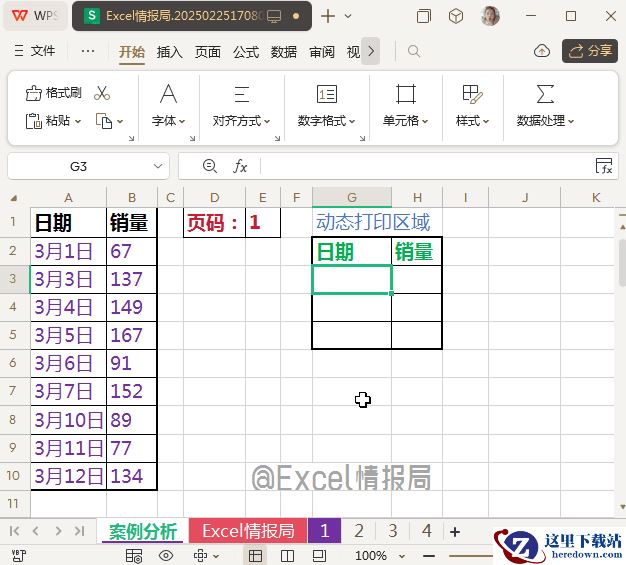The width and height of the screenshot is (626, 565).
Task: Open number format dialog launcher
Action: [363, 138]
